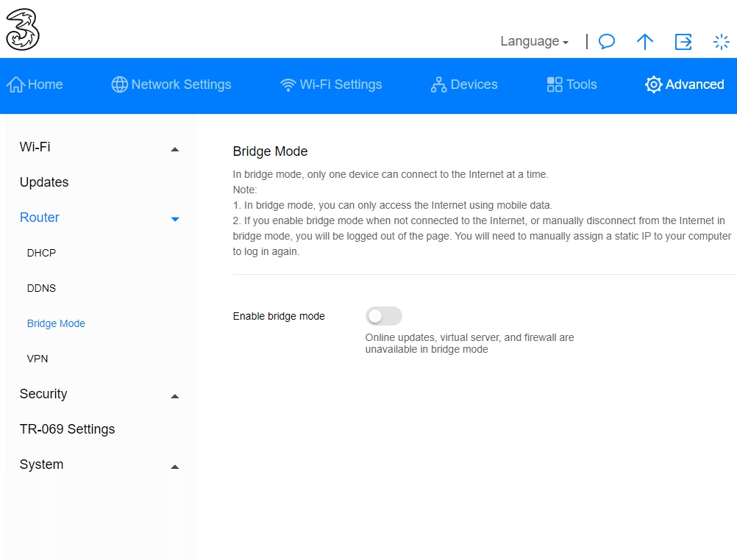
Task: Select DDNS under Router
Action: tap(41, 288)
